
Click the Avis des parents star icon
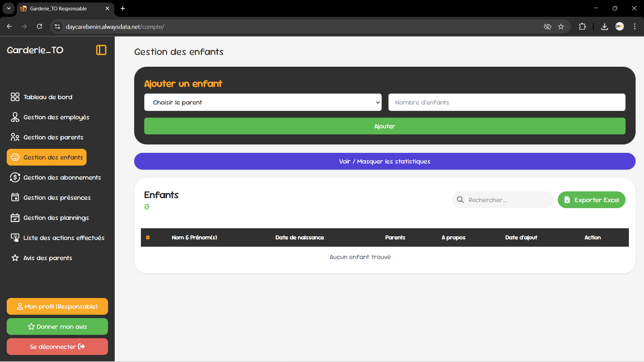(15, 258)
